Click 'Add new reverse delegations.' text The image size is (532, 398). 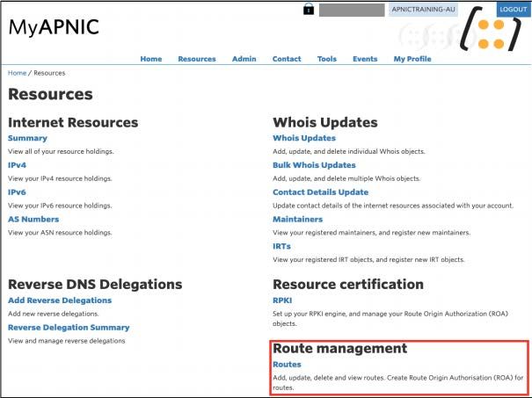coord(54,314)
